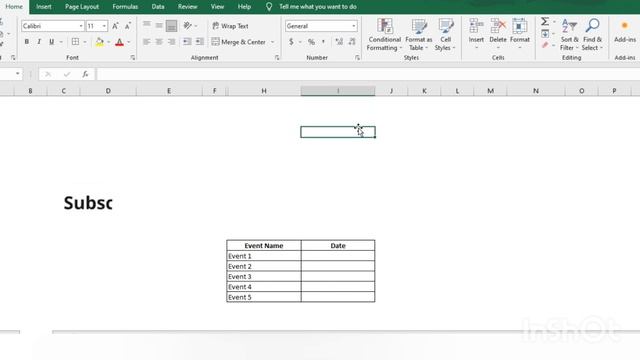This screenshot has width=640, height=360.
Task: Switch to the Review tab
Action: pyautogui.click(x=187, y=7)
